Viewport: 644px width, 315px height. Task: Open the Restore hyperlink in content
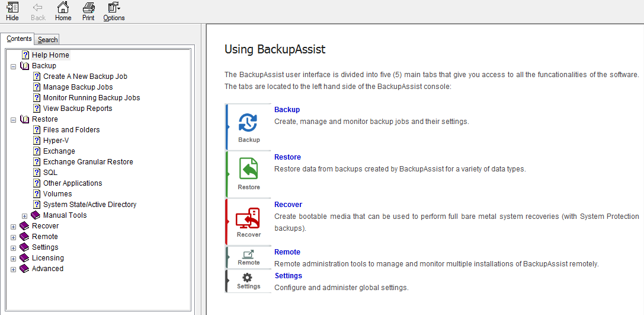287,157
